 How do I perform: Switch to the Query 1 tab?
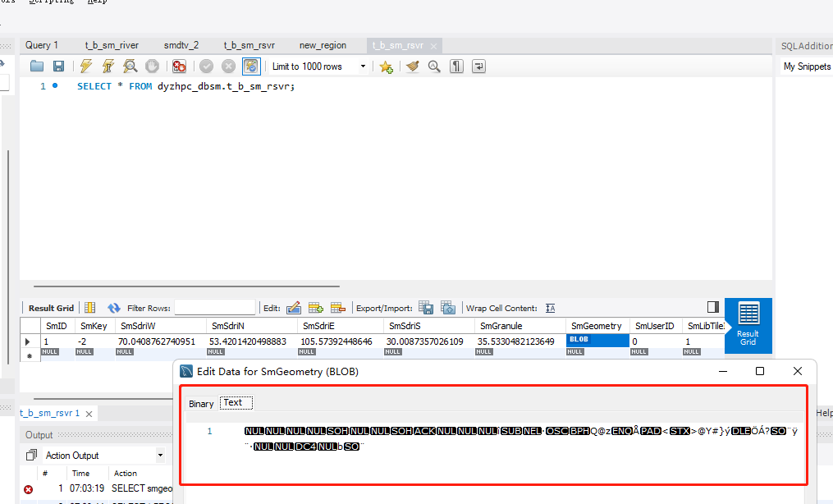(x=41, y=45)
